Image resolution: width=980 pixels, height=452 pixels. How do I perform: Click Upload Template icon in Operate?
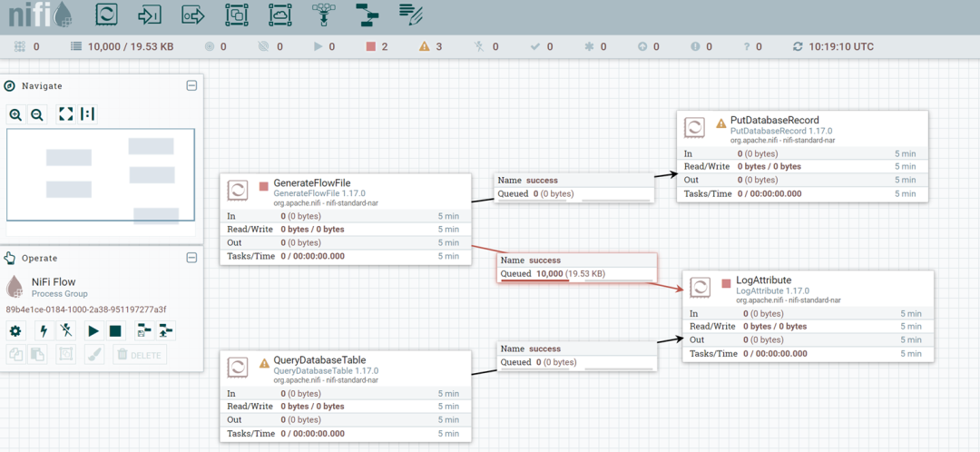165,330
